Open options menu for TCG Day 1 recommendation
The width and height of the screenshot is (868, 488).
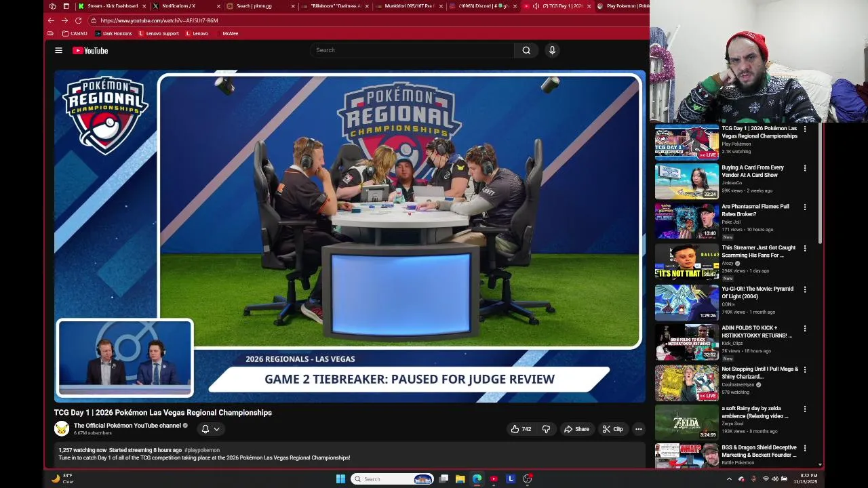click(805, 129)
